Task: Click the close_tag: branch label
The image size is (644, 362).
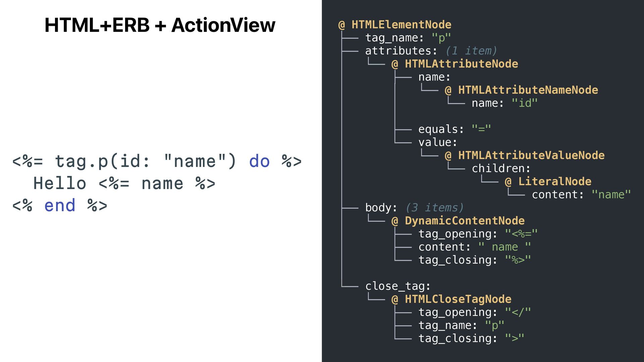Action: pyautogui.click(x=397, y=286)
